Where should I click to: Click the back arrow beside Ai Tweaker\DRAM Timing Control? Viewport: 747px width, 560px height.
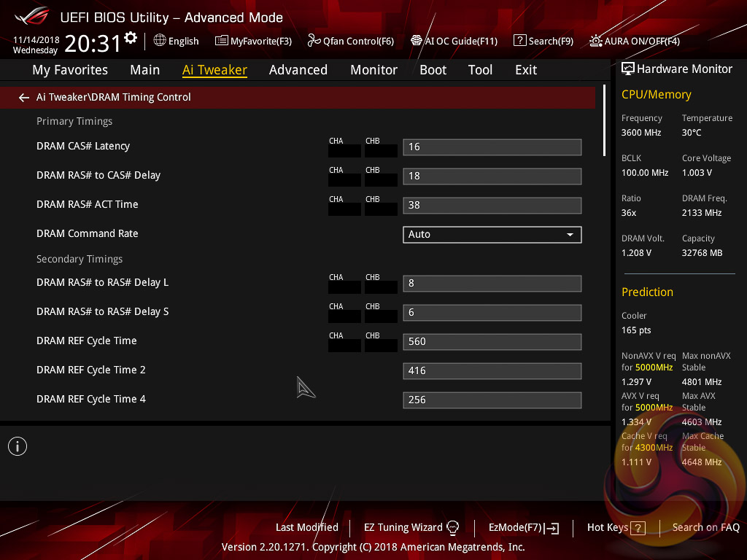click(x=24, y=98)
